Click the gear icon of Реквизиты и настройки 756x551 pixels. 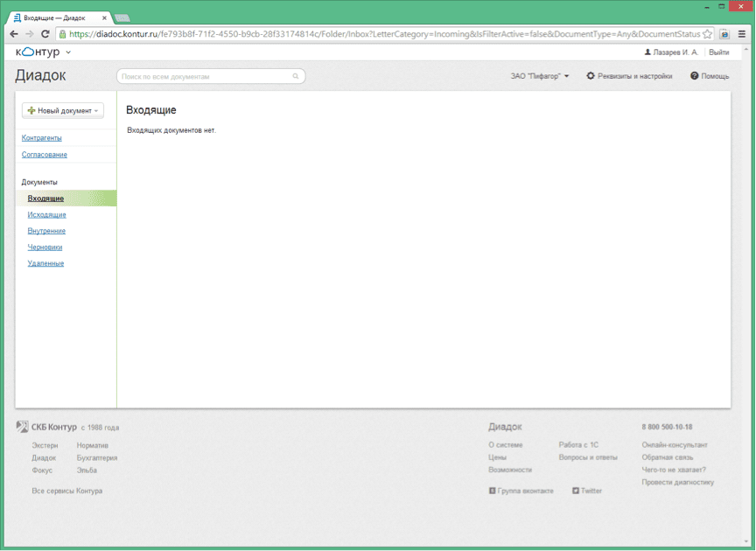(x=591, y=76)
